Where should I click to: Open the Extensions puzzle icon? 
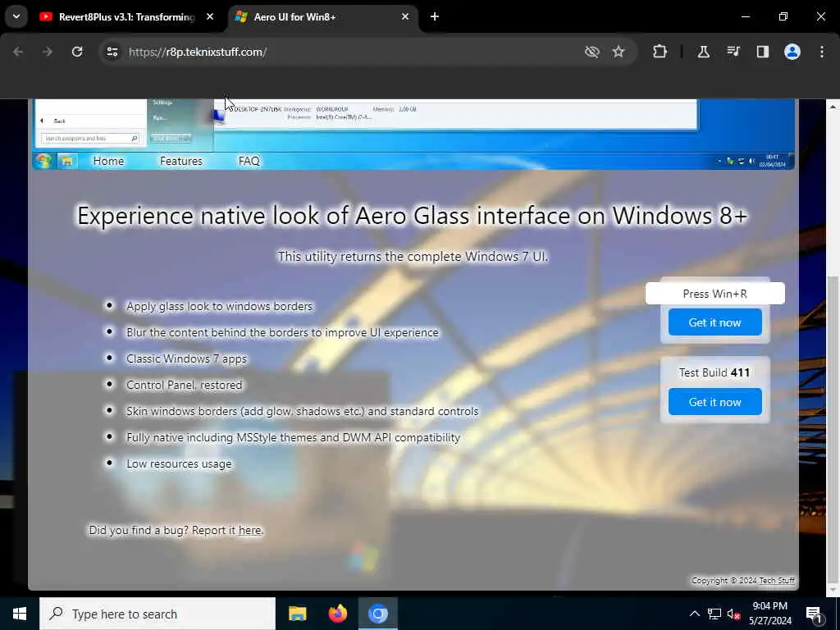click(x=660, y=52)
